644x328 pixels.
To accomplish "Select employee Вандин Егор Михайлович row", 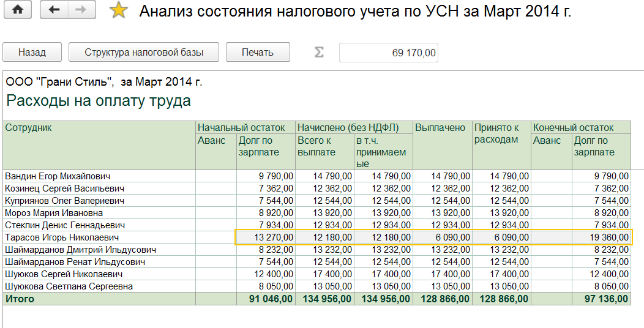I will tap(58, 176).
